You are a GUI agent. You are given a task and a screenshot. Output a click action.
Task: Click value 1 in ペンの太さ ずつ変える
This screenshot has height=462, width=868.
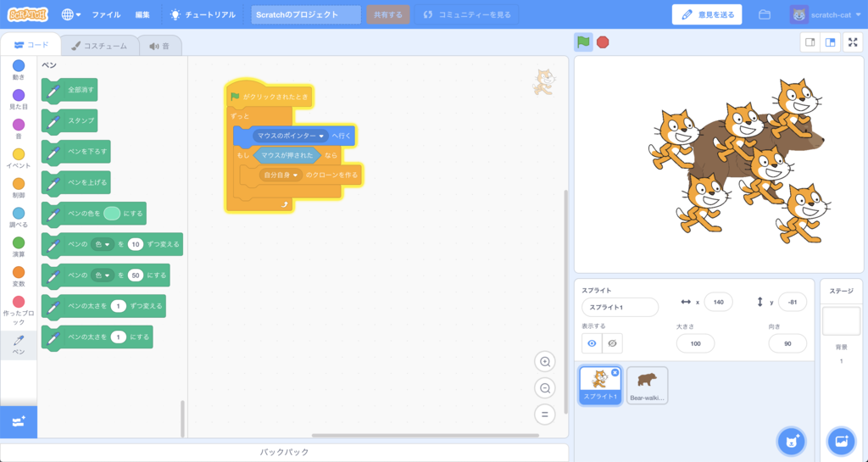coord(119,306)
